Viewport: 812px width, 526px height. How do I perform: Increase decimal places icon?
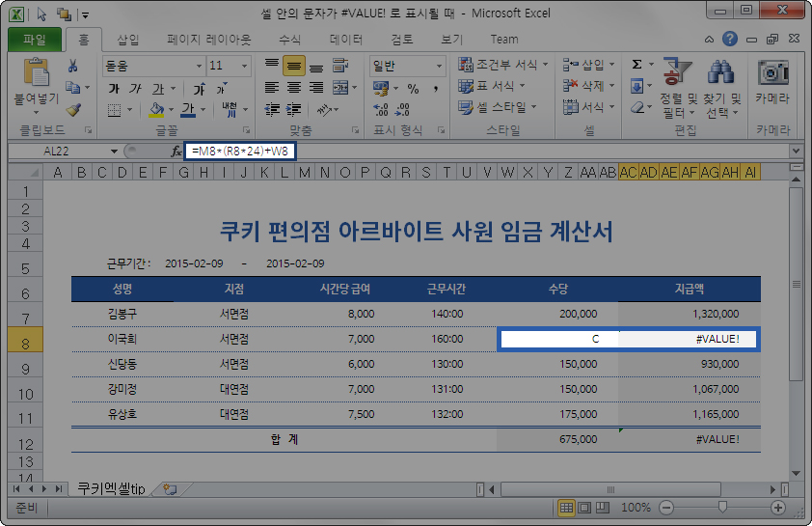point(381,109)
